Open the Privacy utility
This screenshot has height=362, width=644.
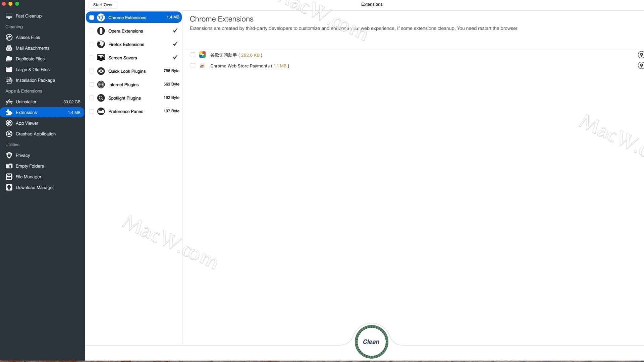point(42,155)
